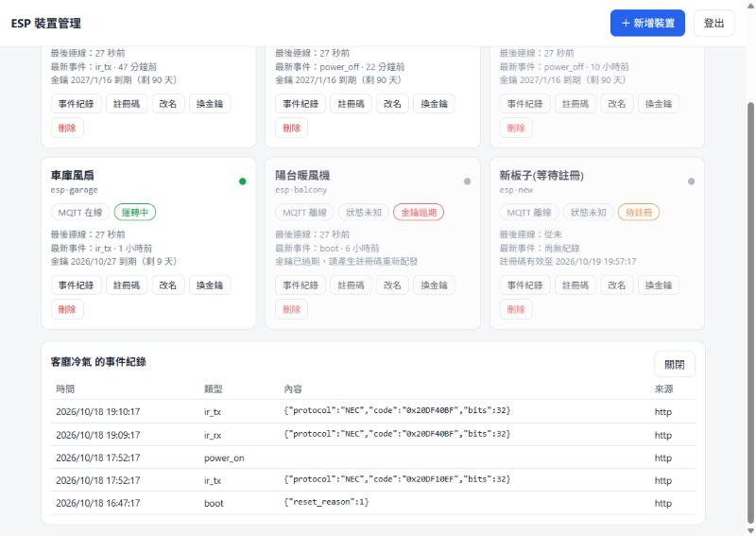Click 註冊碼 on the 新板子(等待註冊) card

576,285
